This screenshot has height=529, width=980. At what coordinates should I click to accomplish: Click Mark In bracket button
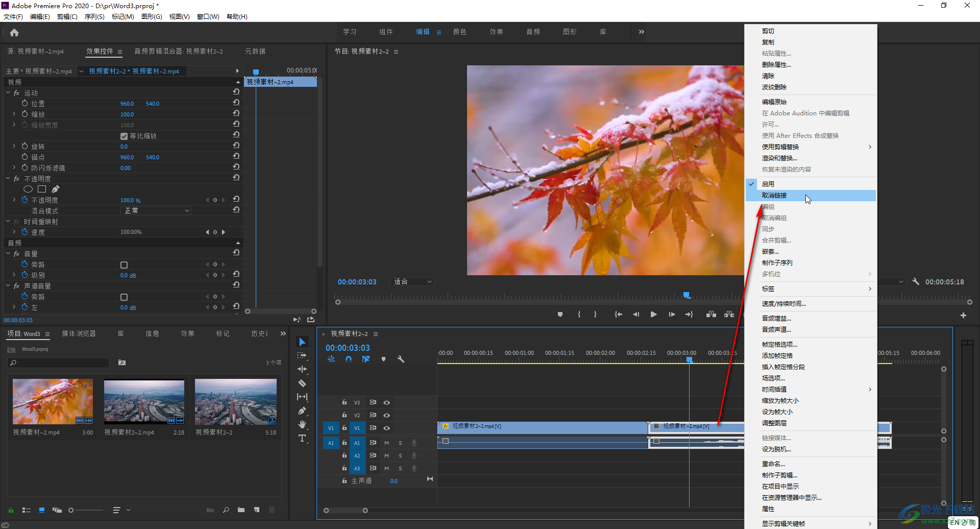coord(579,315)
